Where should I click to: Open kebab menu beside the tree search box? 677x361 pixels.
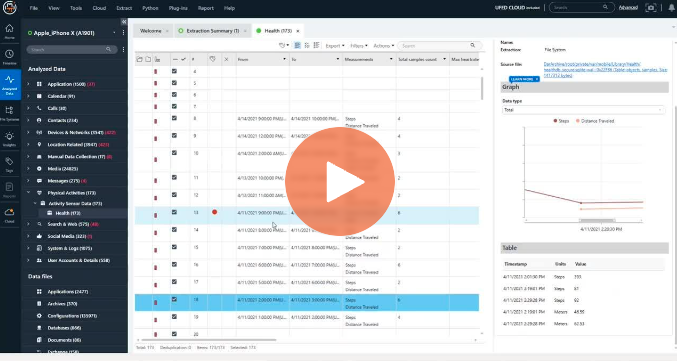tap(123, 50)
